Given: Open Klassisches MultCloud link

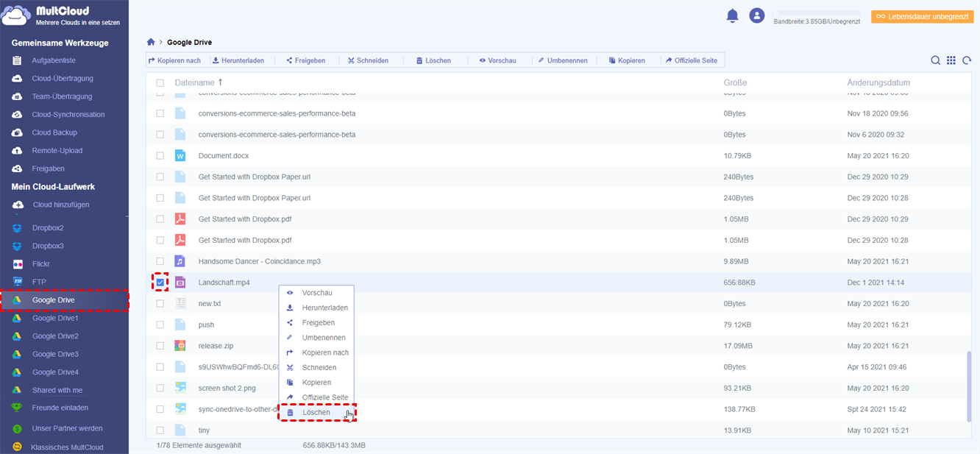Looking at the screenshot, I should [67, 447].
